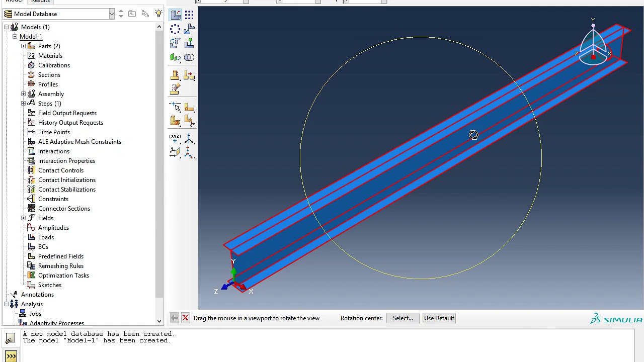Select ALE Adaptive Mesh Constraints item
The width and height of the screenshot is (644, 362).
79,142
